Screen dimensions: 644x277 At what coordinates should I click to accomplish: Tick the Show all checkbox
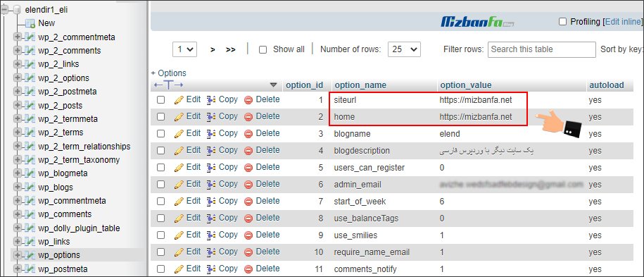pyautogui.click(x=263, y=50)
